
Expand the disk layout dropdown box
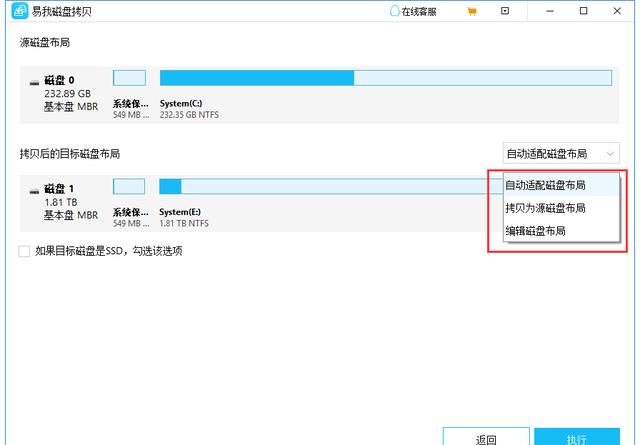[x=561, y=153]
